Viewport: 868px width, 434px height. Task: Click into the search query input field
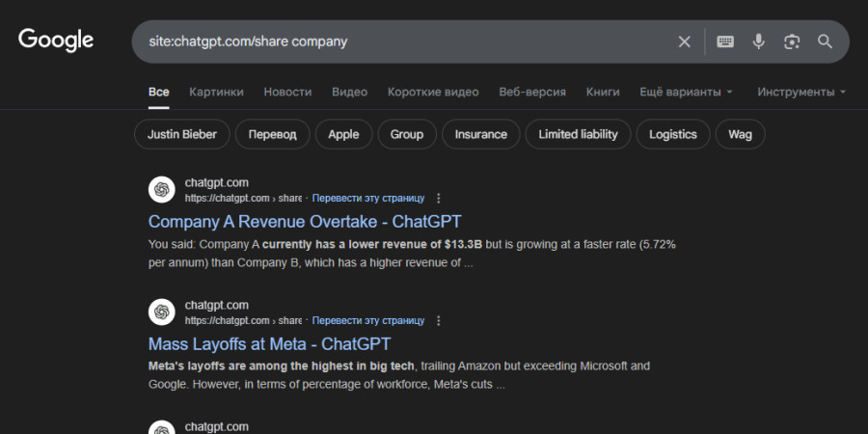pyautogui.click(x=405, y=41)
